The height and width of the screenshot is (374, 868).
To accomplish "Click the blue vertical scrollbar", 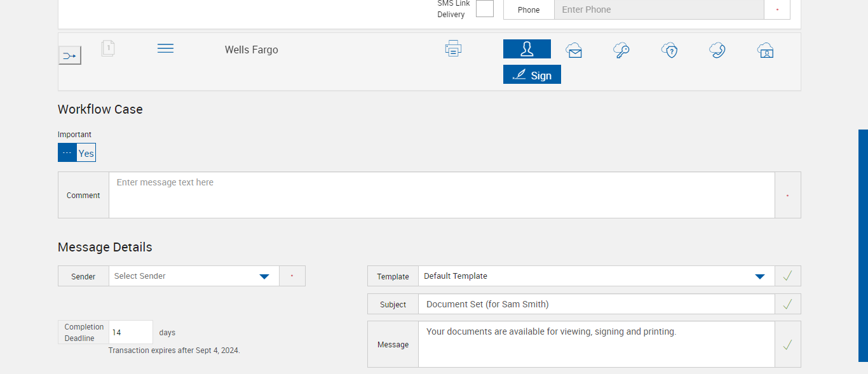I will pos(863,246).
